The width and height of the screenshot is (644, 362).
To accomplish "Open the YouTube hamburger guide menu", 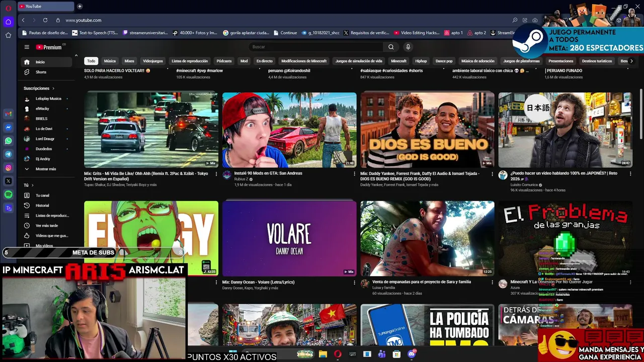I will click(27, 47).
